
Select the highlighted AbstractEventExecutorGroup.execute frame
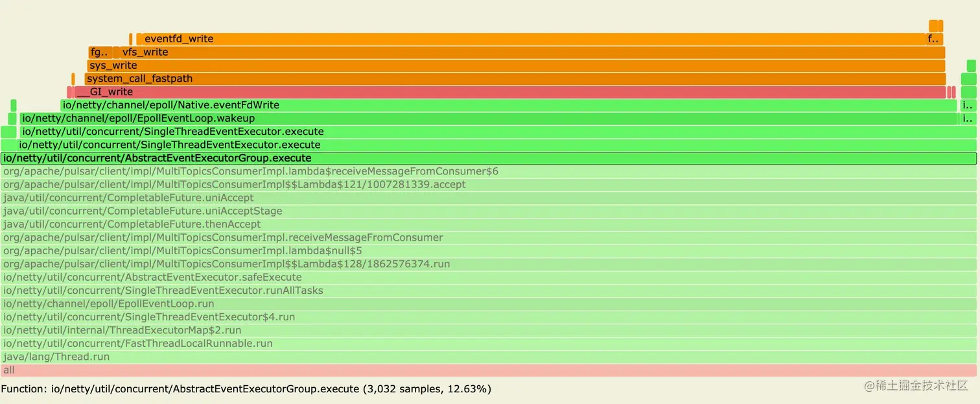pyautogui.click(x=489, y=158)
